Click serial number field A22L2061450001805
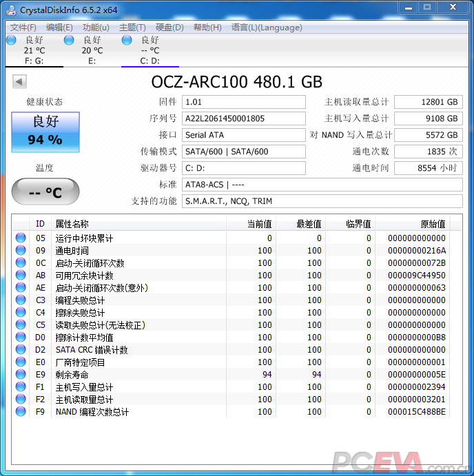The image size is (474, 476). (x=244, y=118)
